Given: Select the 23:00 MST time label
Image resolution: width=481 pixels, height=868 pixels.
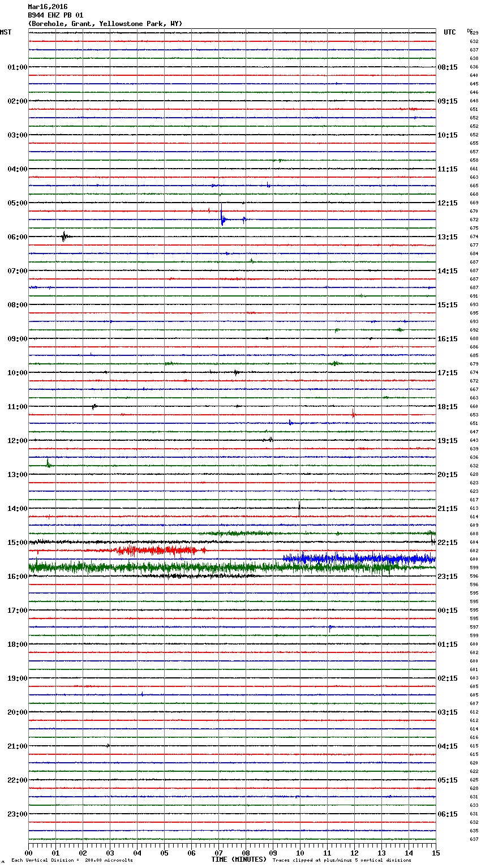Looking at the screenshot, I should (x=17, y=814).
